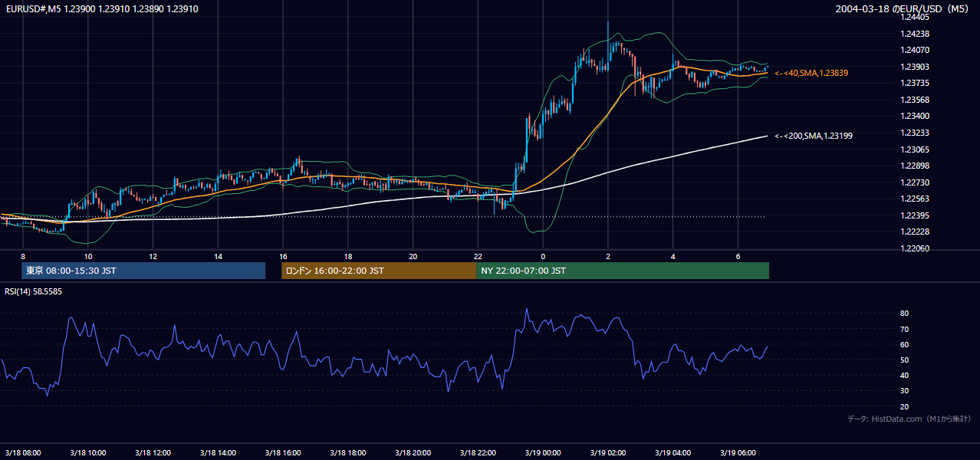Click the 3/18 22:00 date label
Image resolution: width=980 pixels, height=460 pixels.
tap(478, 453)
